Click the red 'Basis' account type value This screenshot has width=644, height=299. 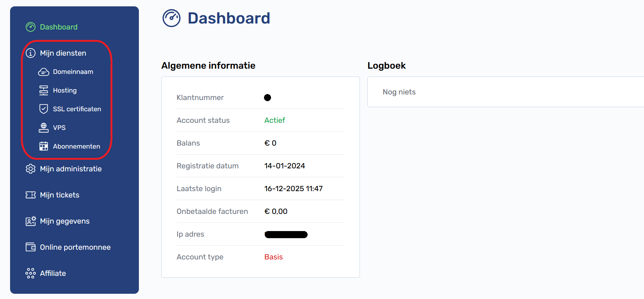274,257
